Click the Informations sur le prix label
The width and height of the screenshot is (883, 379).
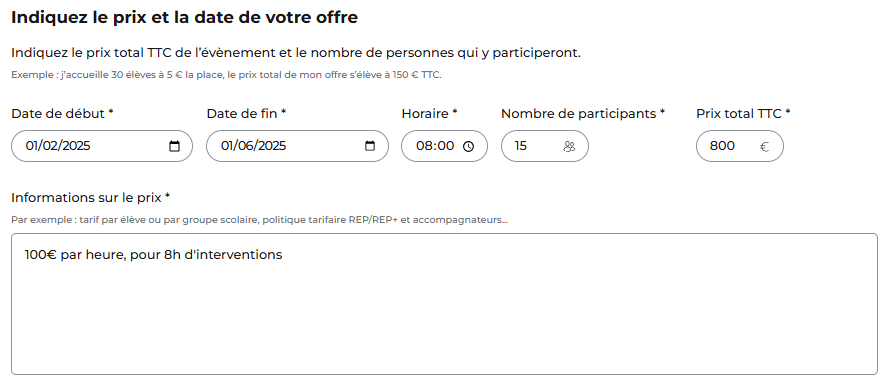click(91, 198)
